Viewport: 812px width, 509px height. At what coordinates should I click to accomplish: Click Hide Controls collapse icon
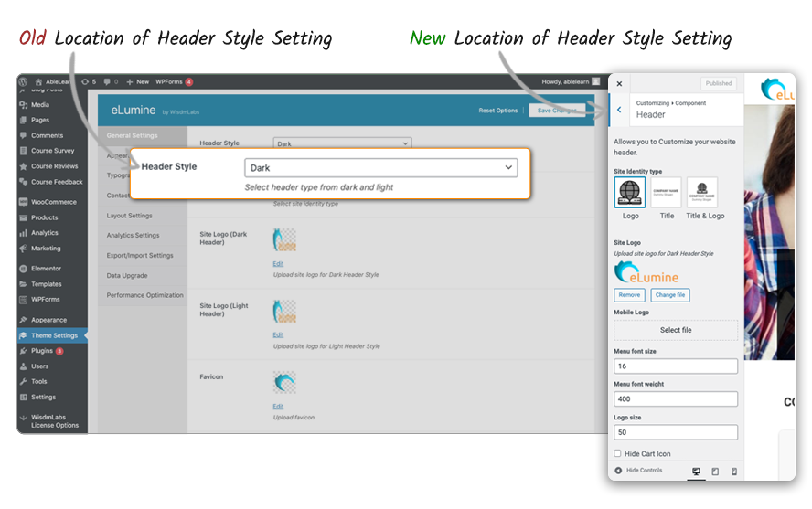[x=619, y=471]
